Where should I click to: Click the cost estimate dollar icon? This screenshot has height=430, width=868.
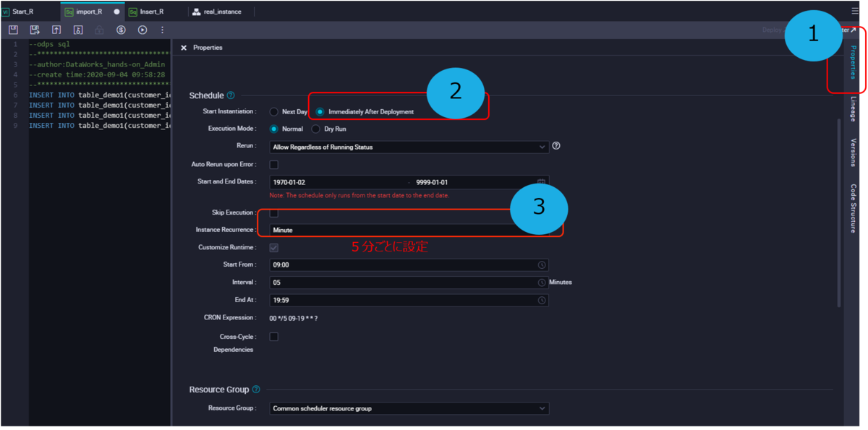click(x=121, y=30)
